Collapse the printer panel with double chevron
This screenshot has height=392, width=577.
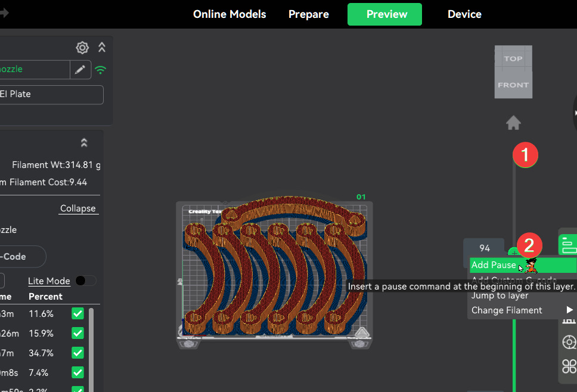point(102,48)
